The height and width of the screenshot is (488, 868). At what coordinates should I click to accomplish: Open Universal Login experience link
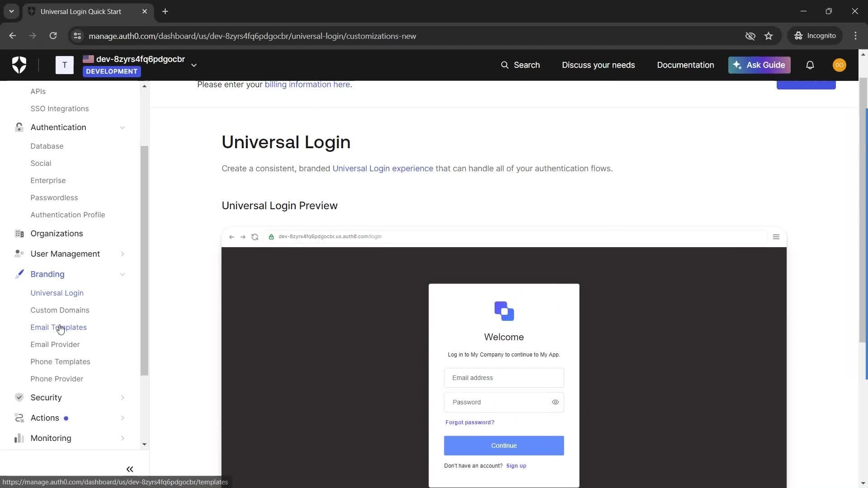click(x=383, y=169)
